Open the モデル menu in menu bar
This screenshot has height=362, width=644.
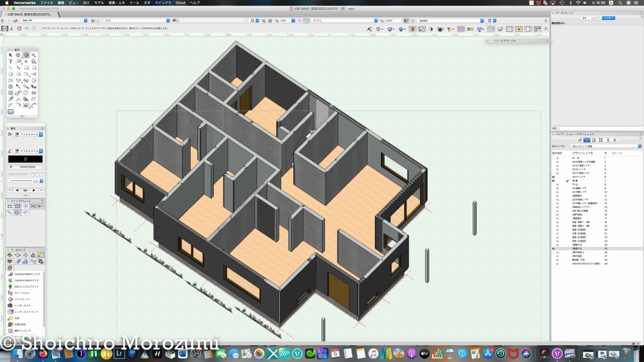[99, 3]
